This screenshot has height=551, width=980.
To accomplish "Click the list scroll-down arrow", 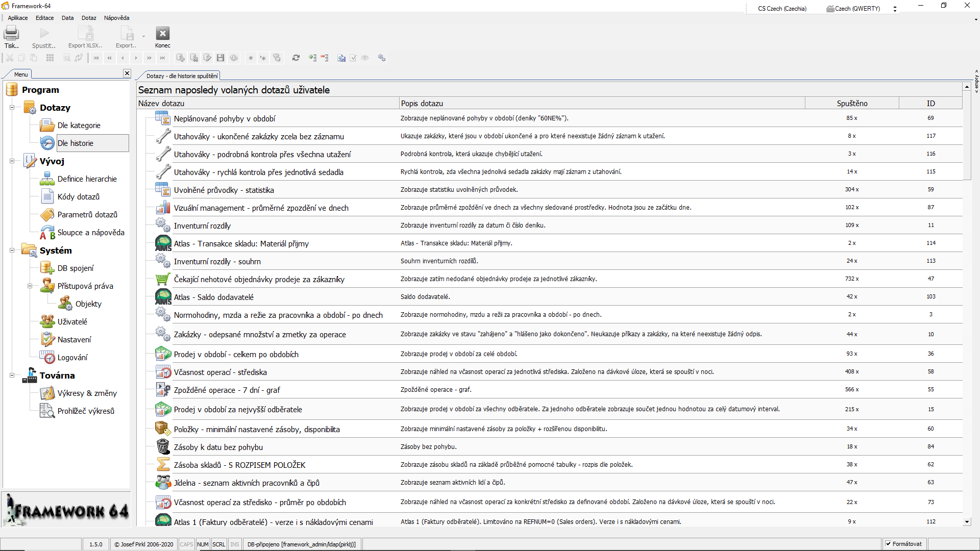I will tap(967, 522).
